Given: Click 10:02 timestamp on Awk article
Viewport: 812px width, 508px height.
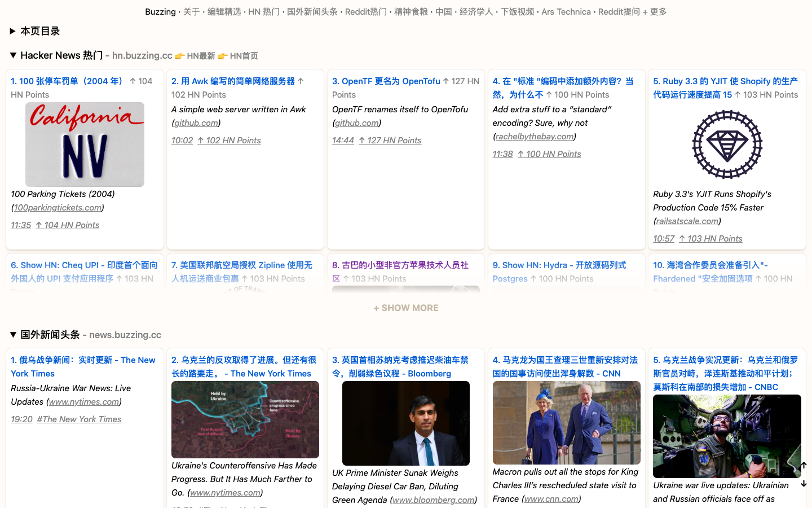Looking at the screenshot, I should point(182,140).
